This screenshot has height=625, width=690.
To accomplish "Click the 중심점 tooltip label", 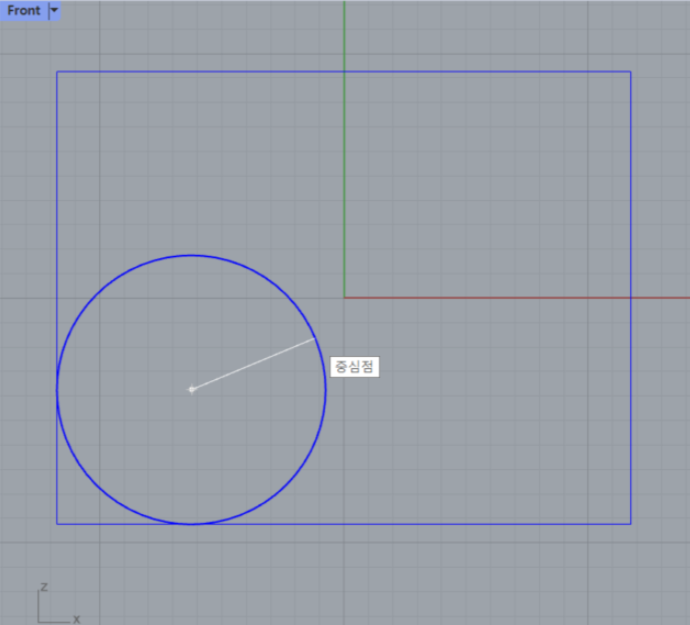I will click(355, 367).
